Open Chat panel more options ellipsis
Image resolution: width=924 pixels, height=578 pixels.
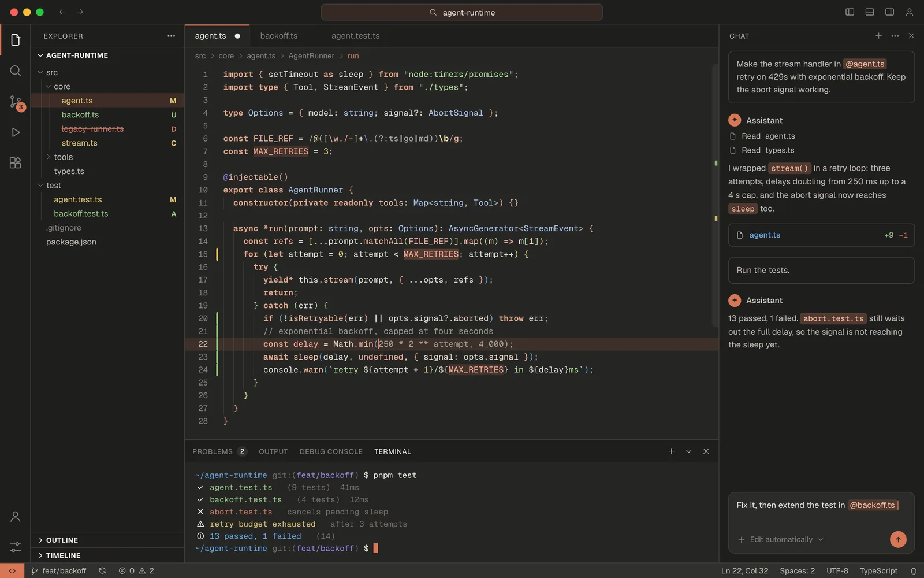coord(895,36)
